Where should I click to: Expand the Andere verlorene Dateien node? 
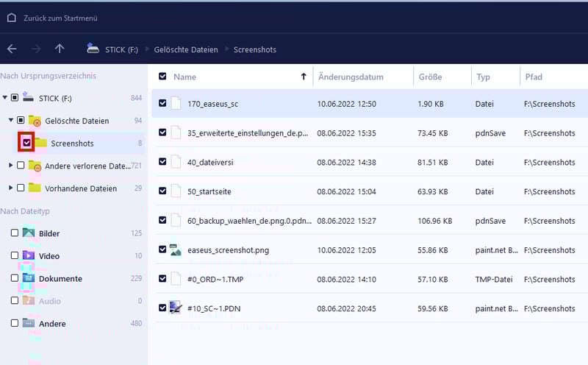[x=10, y=166]
